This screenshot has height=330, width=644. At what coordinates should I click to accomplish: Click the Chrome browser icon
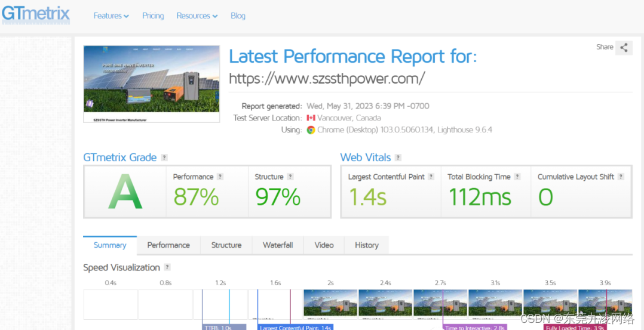[x=311, y=130]
